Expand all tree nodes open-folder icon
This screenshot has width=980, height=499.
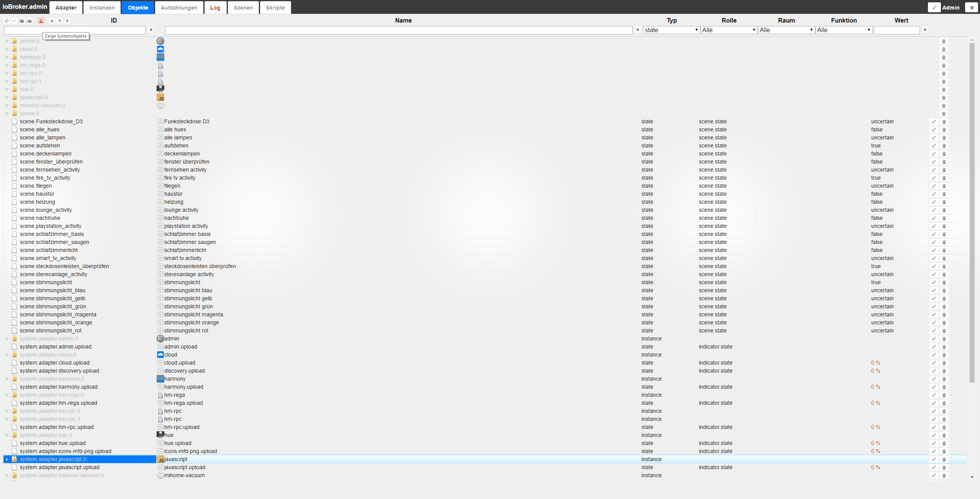tap(29, 21)
